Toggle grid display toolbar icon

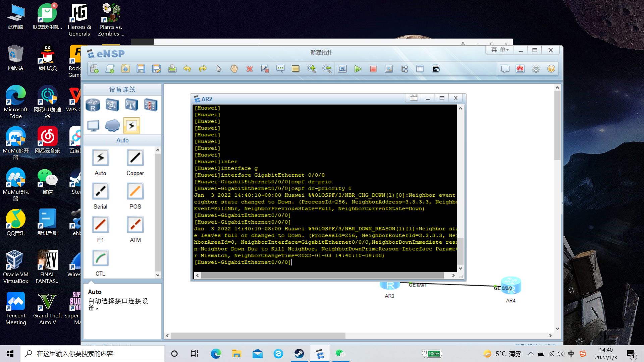click(x=420, y=69)
